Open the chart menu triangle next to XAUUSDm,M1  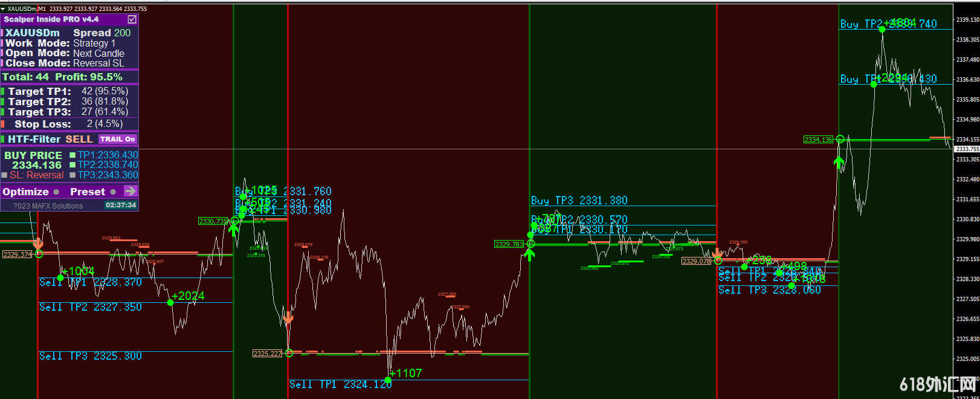coord(3,9)
